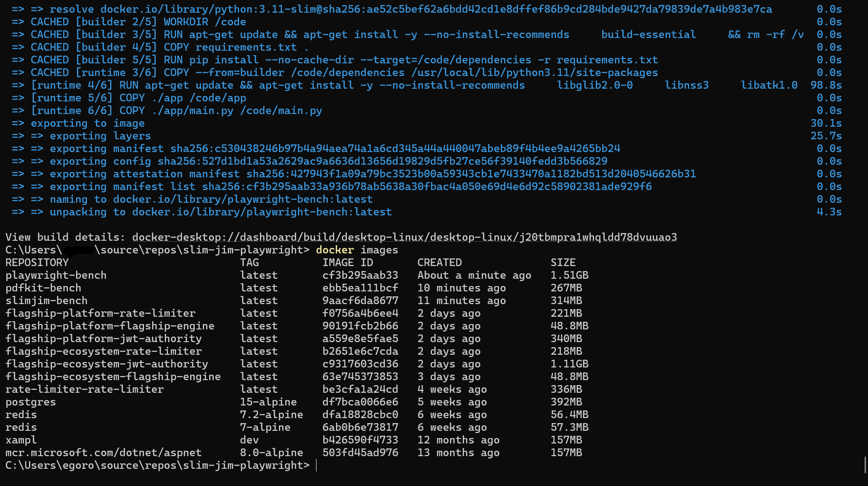Click the playwright-bench repository name
The width and height of the screenshot is (868, 486).
[56, 275]
